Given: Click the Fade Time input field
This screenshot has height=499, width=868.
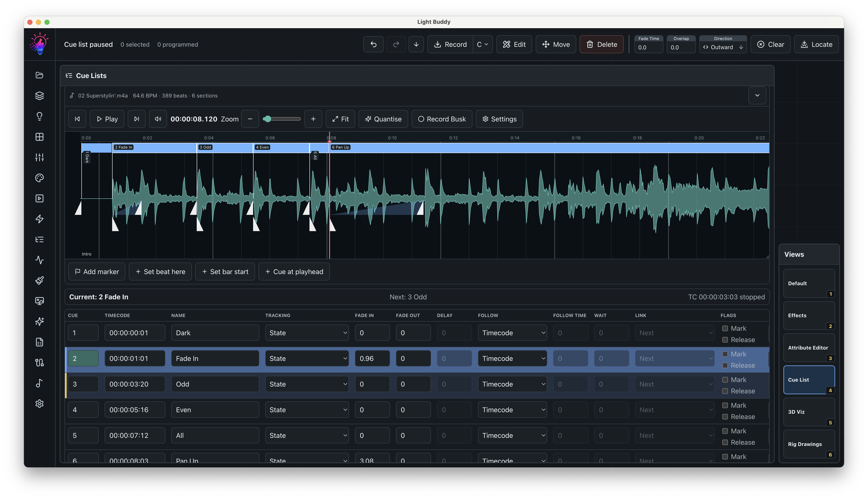Looking at the screenshot, I should click(649, 47).
